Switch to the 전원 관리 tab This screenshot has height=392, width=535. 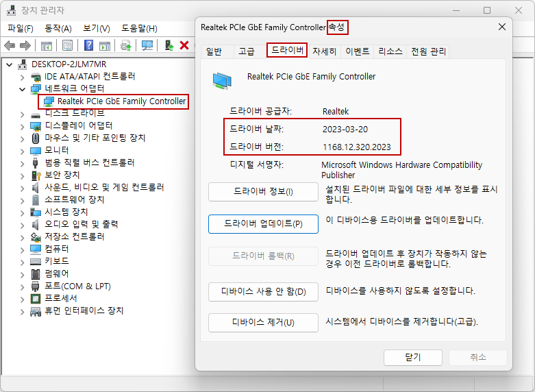(x=429, y=51)
